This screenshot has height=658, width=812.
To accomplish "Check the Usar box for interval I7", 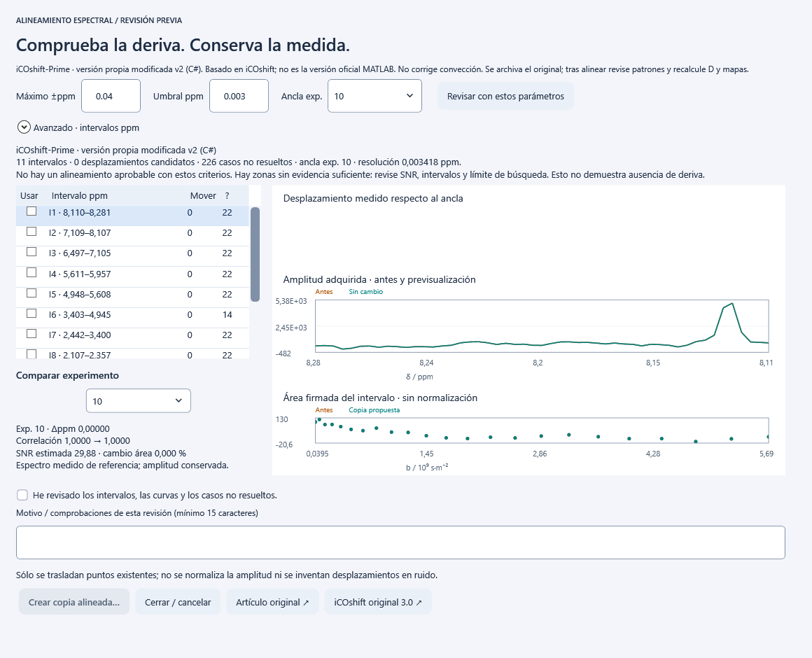I will click(31, 334).
